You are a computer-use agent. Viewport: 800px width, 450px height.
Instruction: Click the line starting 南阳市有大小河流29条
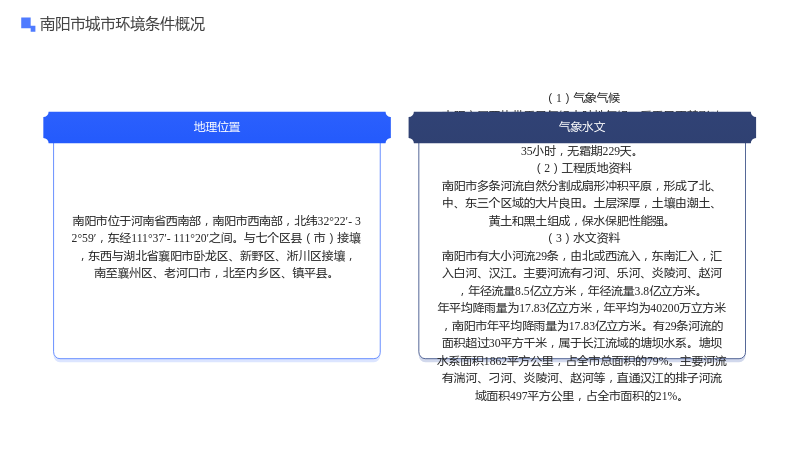click(582, 256)
